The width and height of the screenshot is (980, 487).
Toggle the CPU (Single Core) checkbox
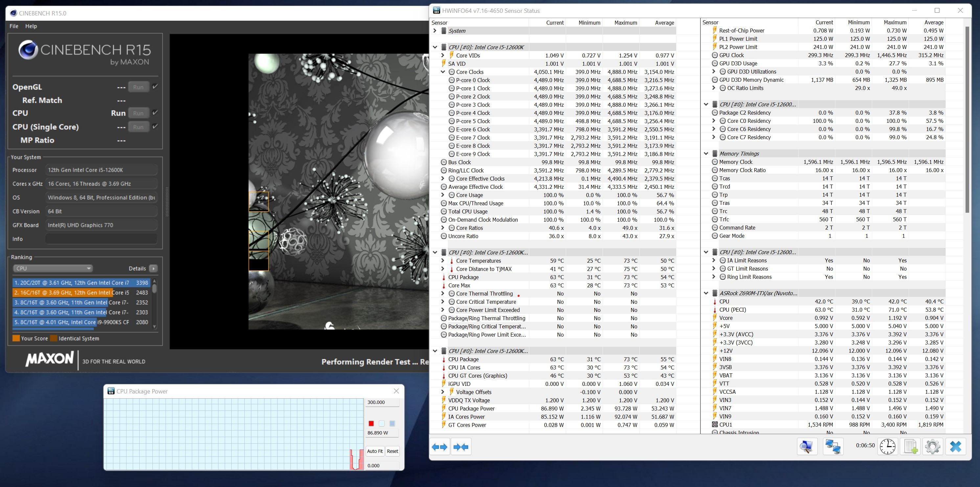(155, 126)
